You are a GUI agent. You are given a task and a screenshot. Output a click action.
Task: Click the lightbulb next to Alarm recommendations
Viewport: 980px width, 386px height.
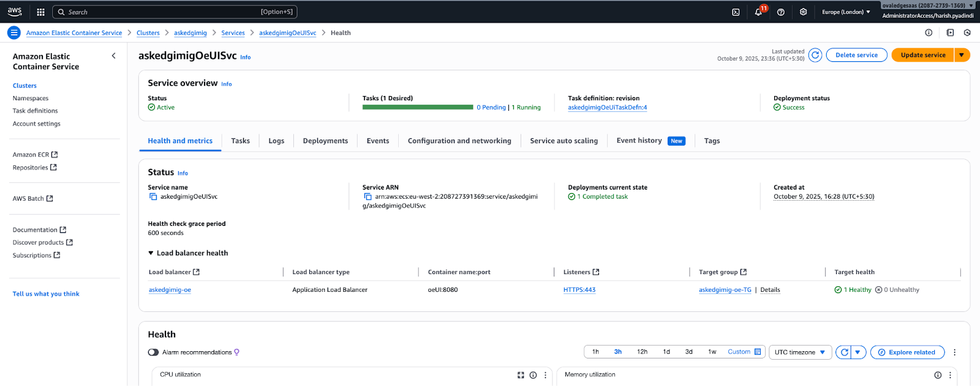pyautogui.click(x=236, y=352)
